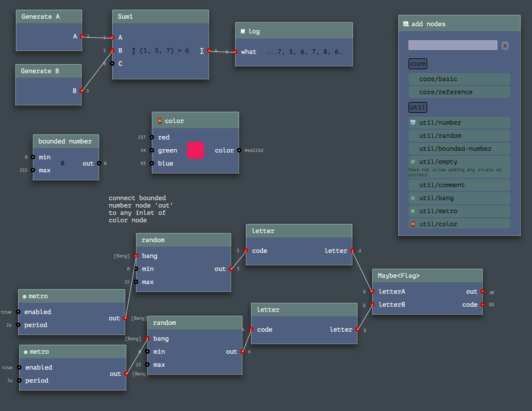
Task: Click the pink color swatch preview
Action: (x=195, y=150)
